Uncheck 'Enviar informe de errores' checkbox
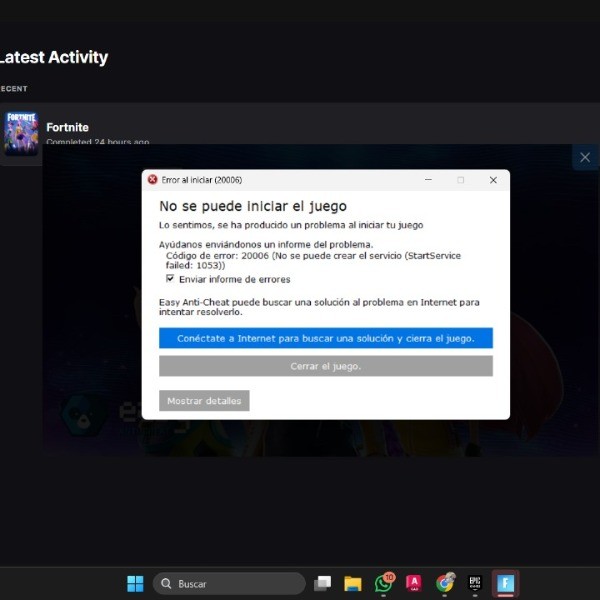The width and height of the screenshot is (600, 600). coord(170,279)
